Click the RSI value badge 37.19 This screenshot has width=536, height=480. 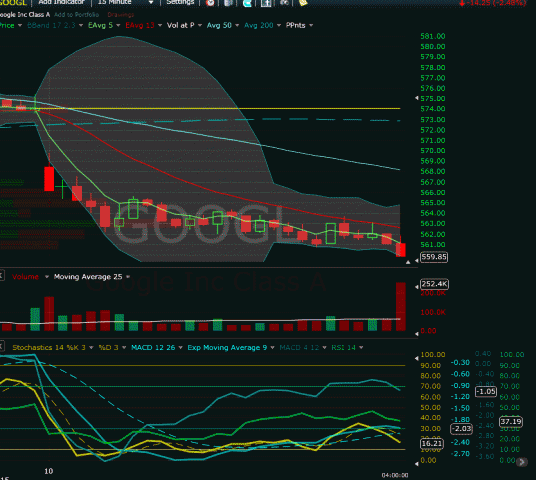click(x=511, y=422)
